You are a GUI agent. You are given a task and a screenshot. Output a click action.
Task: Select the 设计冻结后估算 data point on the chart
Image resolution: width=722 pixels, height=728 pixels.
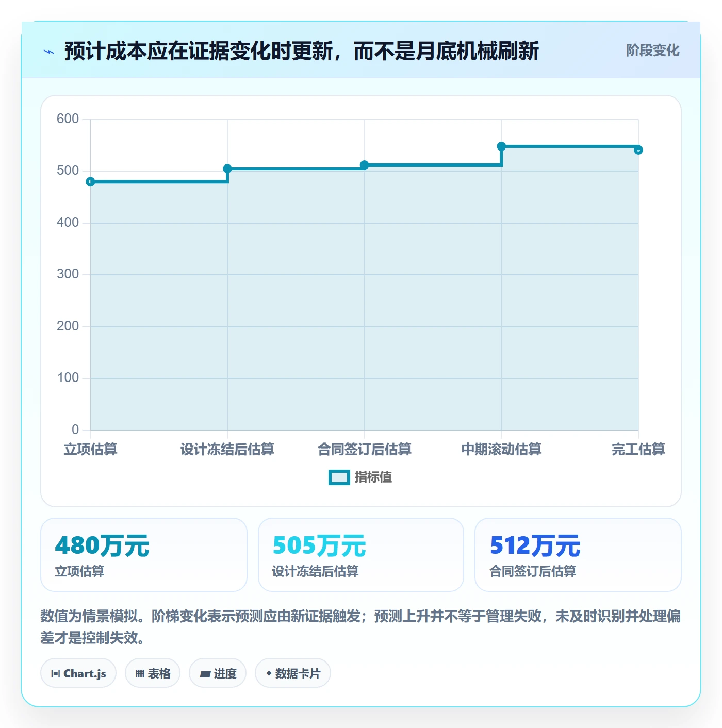coord(227,169)
